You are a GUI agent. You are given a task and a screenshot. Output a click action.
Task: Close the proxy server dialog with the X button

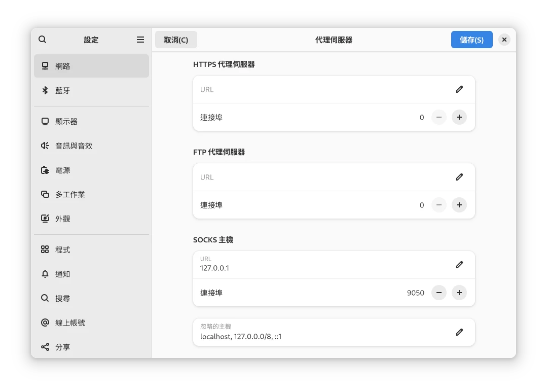[504, 40]
